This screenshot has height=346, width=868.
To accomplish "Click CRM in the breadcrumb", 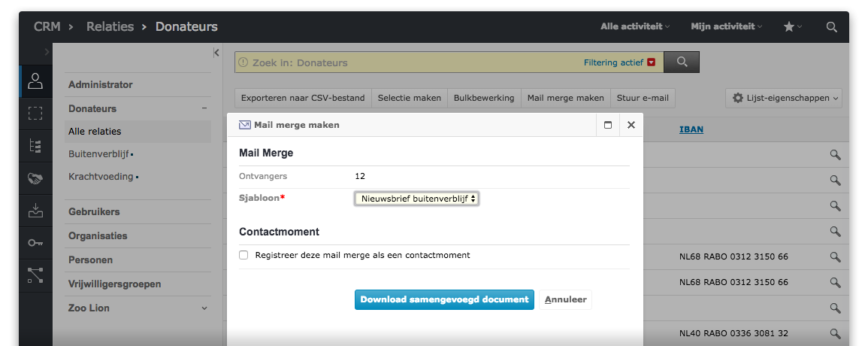I will [47, 26].
